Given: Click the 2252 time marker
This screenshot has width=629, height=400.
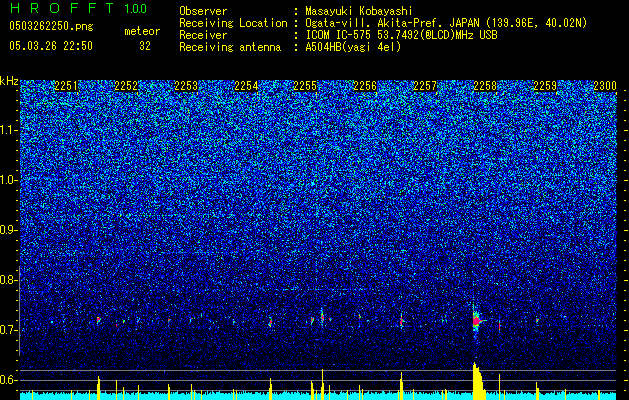Looking at the screenshot, I should pos(126,86).
